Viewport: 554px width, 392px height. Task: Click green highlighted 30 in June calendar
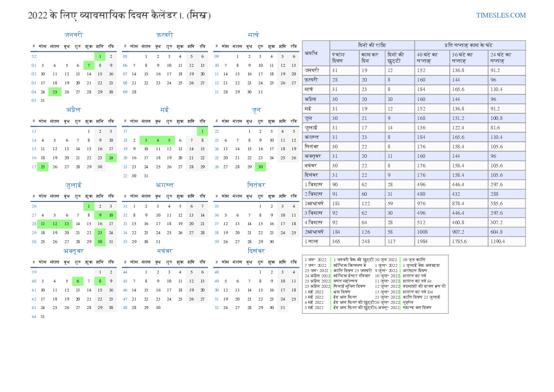click(x=260, y=167)
